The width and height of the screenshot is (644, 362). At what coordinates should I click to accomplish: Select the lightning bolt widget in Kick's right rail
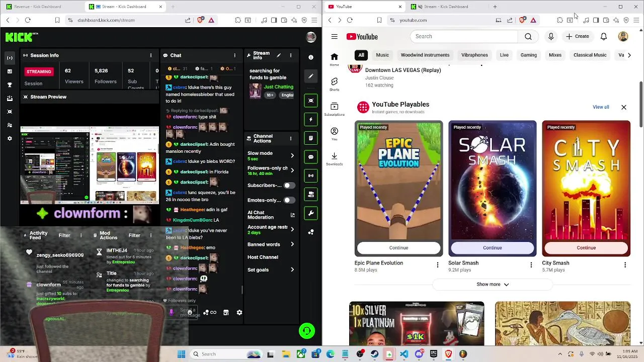[x=311, y=120]
